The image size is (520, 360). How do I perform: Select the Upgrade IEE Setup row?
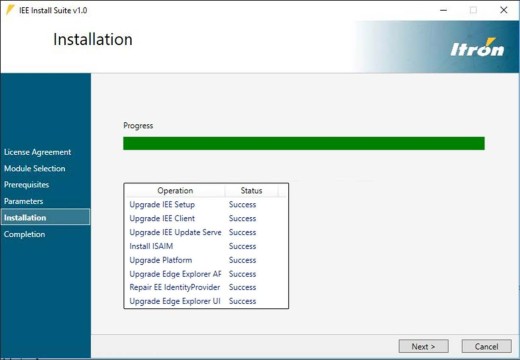tap(206, 204)
